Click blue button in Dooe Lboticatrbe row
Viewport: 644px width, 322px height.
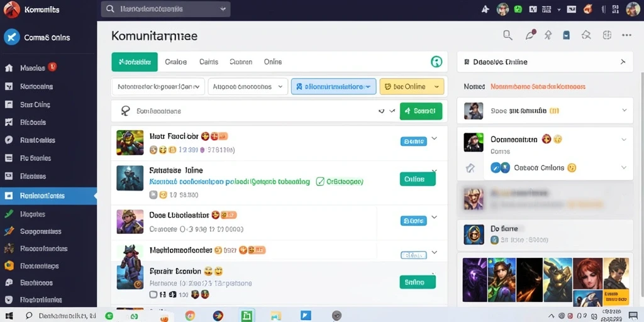click(414, 221)
